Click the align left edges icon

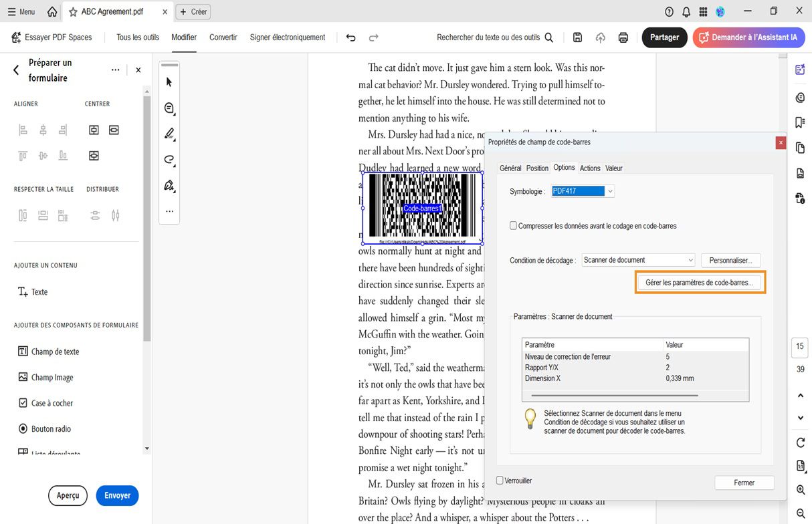pos(23,130)
